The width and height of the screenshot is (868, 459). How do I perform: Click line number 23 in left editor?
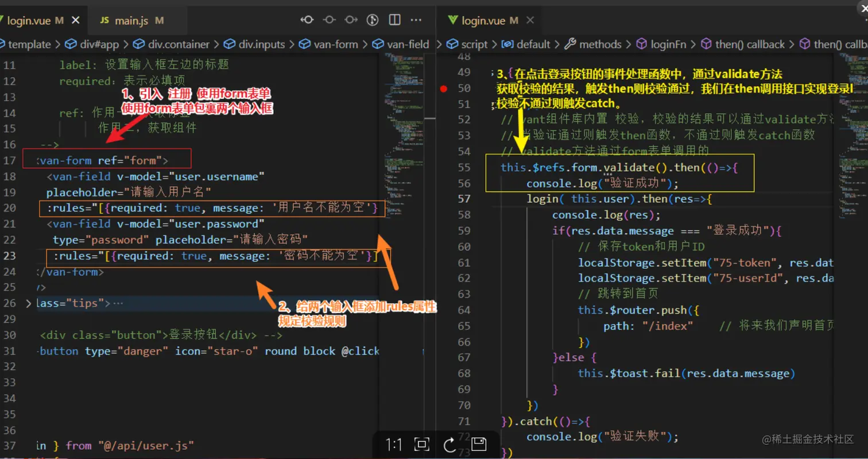point(9,255)
